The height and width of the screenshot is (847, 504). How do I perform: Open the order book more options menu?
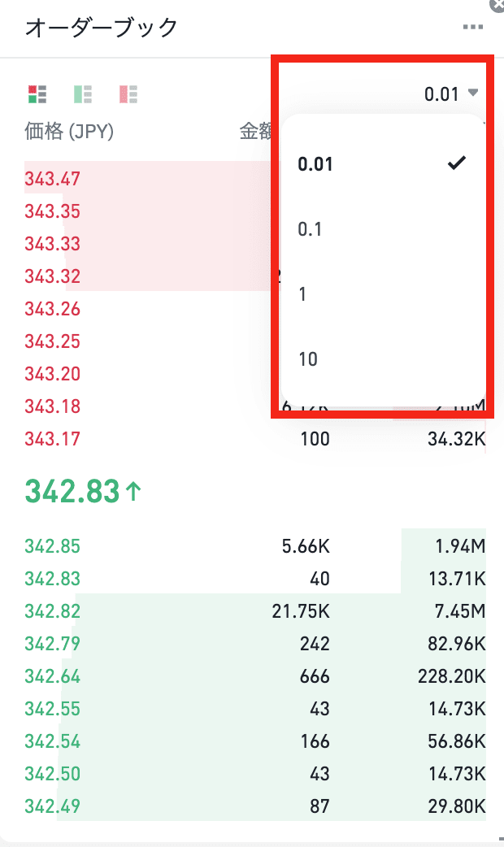tap(472, 27)
